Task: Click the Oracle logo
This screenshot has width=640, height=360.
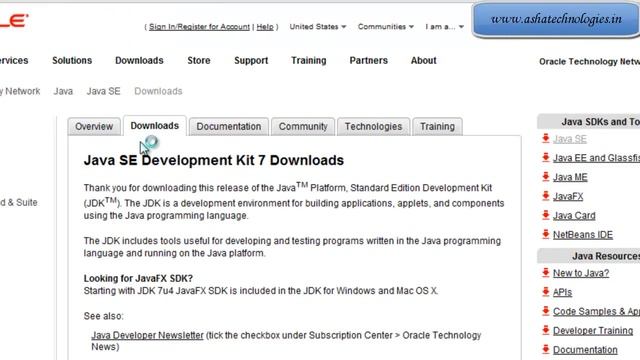Action: (x=14, y=20)
